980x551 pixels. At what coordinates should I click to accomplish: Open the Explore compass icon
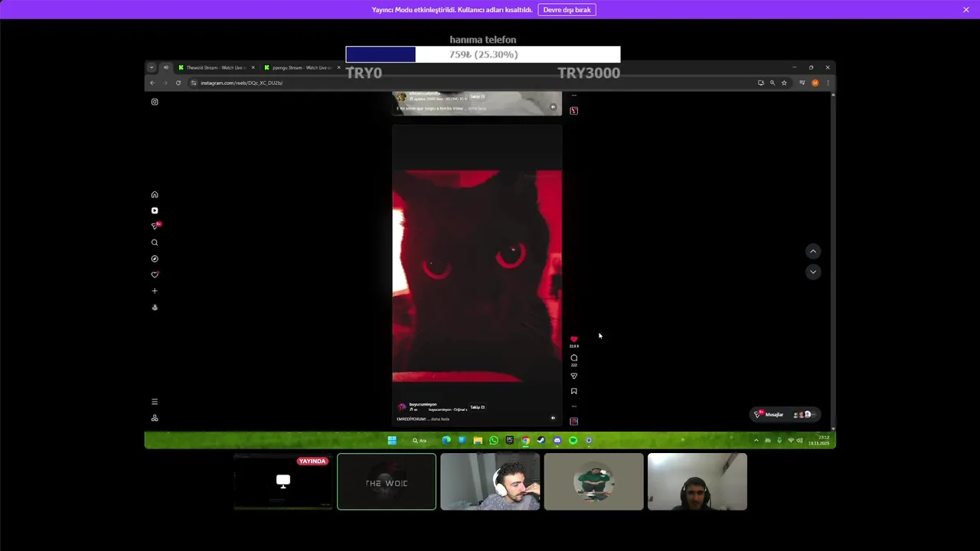[155, 259]
